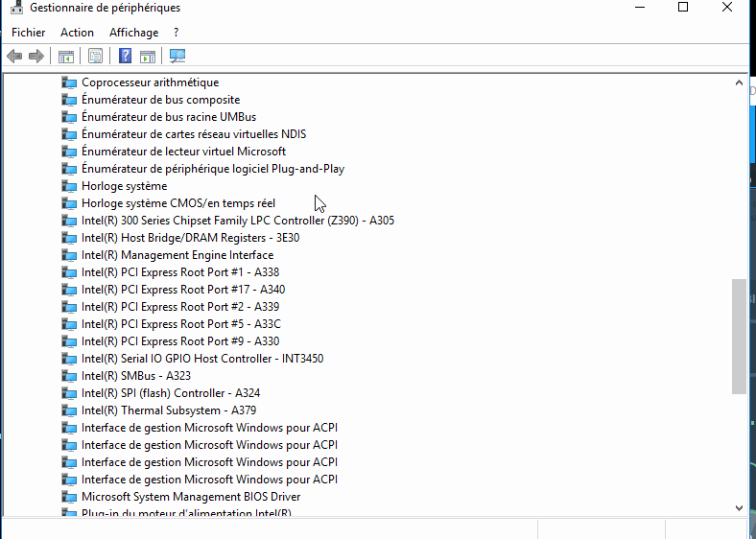The image size is (756, 539).
Task: Click the icon beside Horloge système
Action: (69, 186)
